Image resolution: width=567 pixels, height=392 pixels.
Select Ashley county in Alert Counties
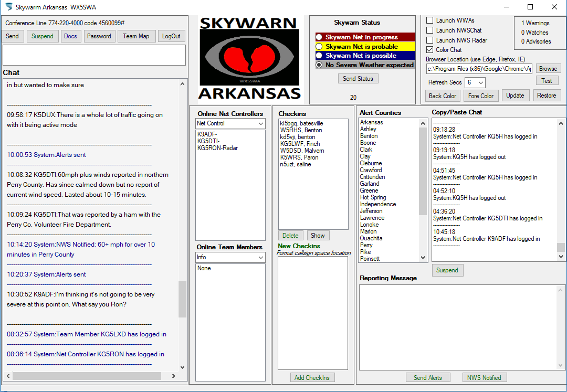click(x=368, y=129)
